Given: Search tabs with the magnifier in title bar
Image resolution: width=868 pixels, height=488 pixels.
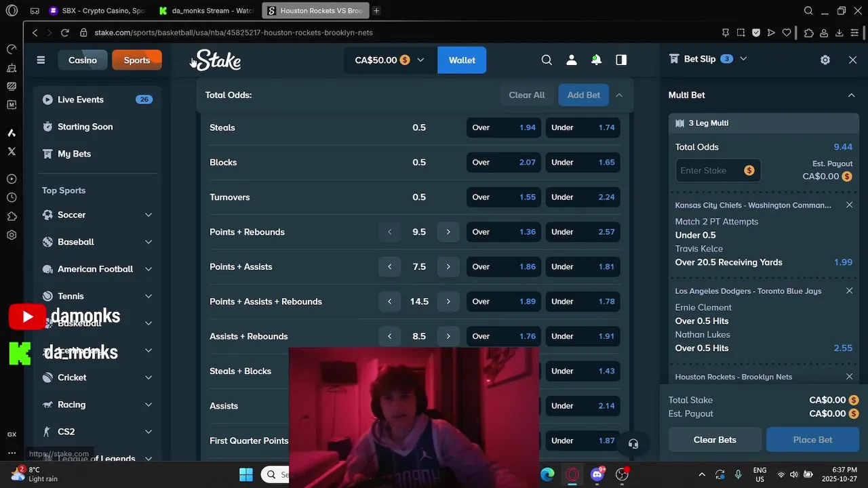Looking at the screenshot, I should click(x=808, y=11).
